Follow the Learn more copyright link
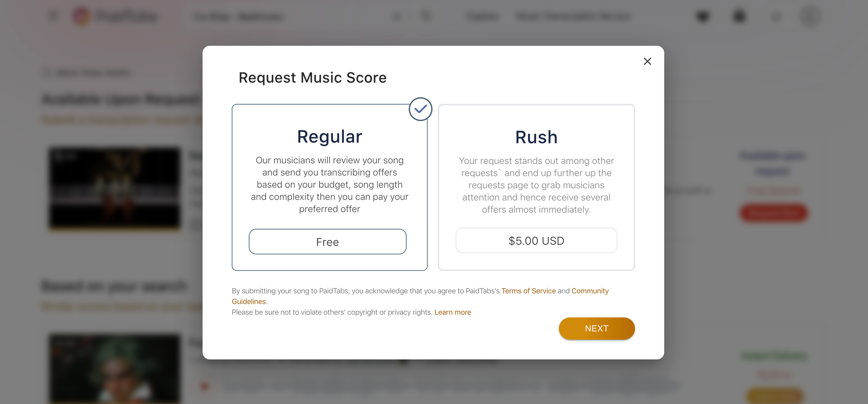The width and height of the screenshot is (868, 404). (x=452, y=312)
